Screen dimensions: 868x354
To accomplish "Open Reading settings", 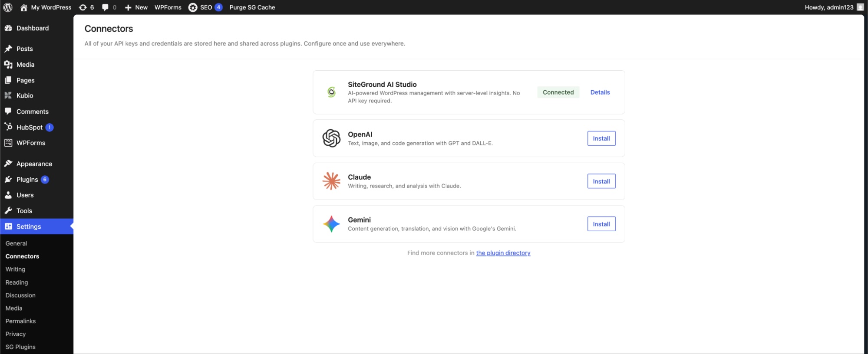I will pos(17,282).
